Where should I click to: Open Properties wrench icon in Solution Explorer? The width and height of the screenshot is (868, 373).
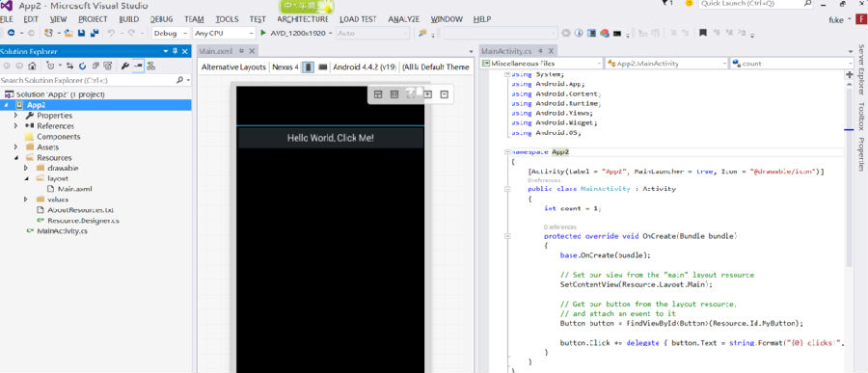125,66
